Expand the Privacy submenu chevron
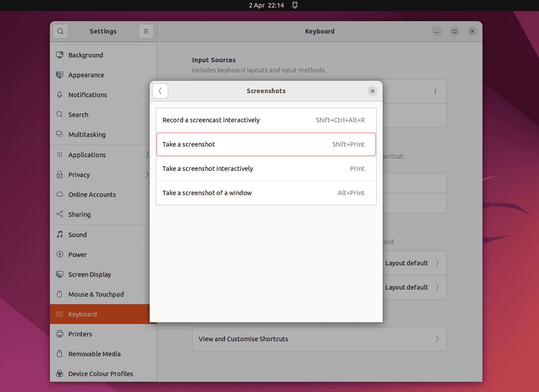This screenshot has height=392, width=539. [147, 174]
